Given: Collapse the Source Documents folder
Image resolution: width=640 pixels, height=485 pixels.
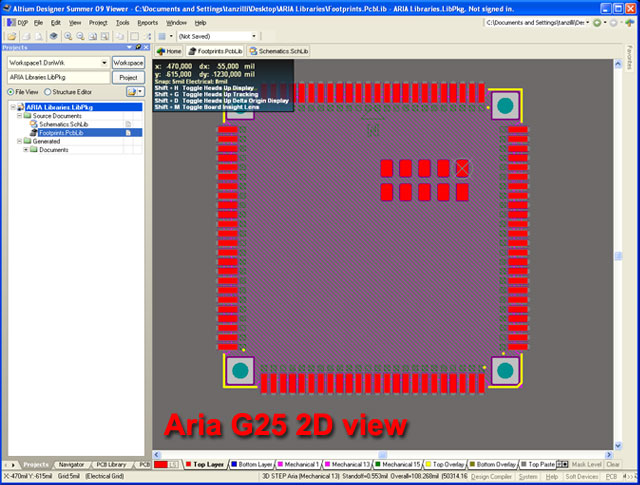Looking at the screenshot, I should coord(19,116).
